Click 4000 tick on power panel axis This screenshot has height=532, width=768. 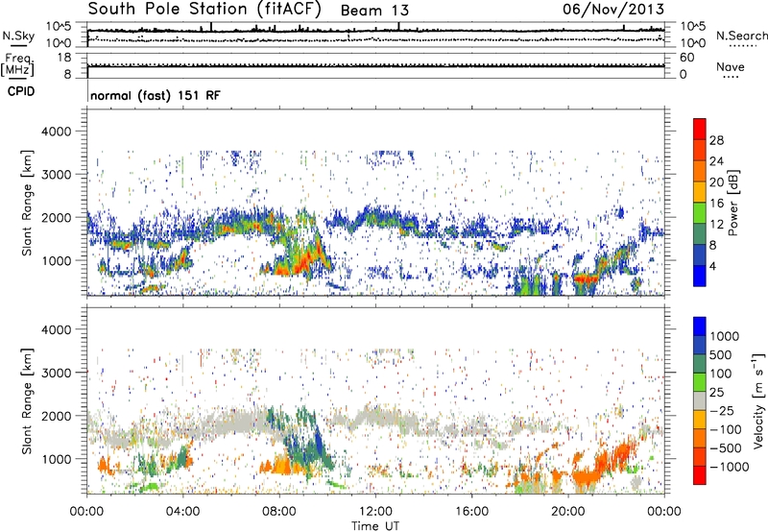(56, 132)
